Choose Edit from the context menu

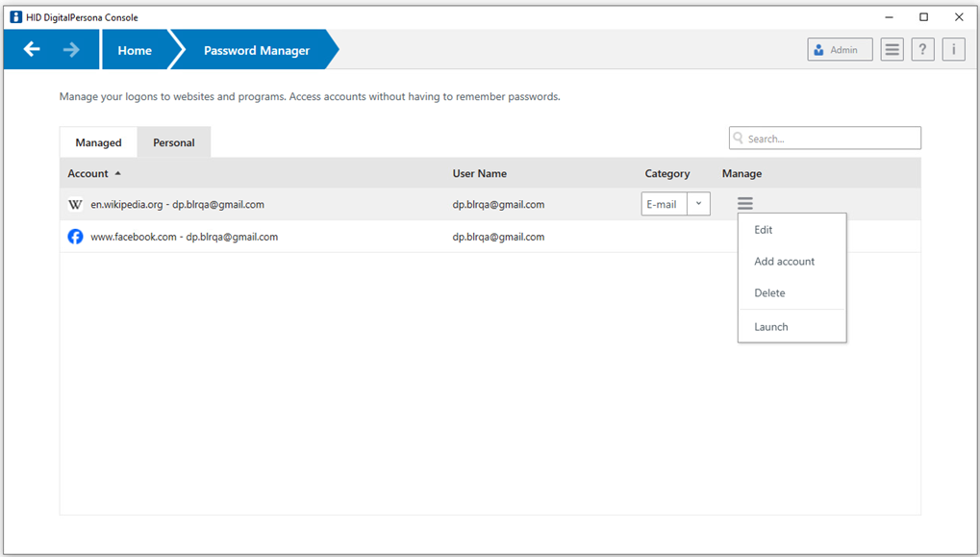click(x=764, y=230)
